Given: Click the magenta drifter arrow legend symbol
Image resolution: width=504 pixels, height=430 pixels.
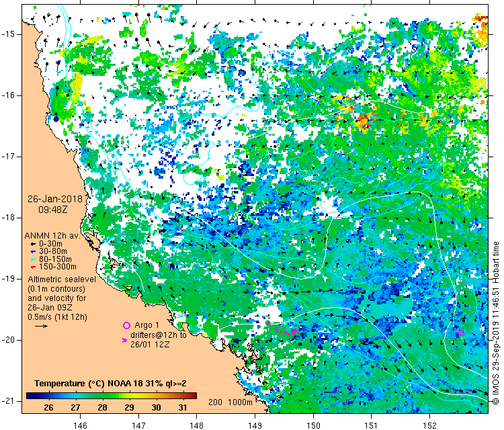Looking at the screenshot, I should tap(124, 341).
